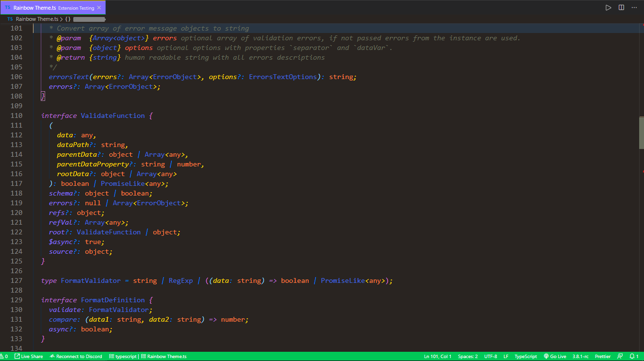Image resolution: width=644 pixels, height=361 pixels.
Task: Click 'validate' property on line 130
Action: [x=65, y=310]
